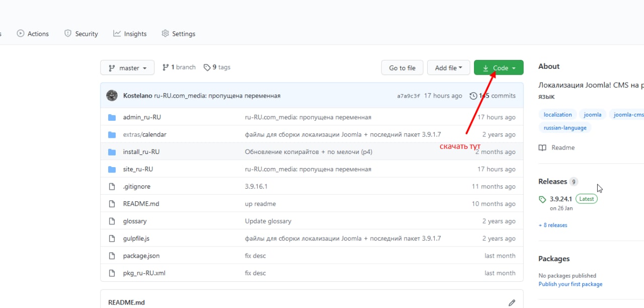Select the localization topic tag
This screenshot has height=308, width=644.
[x=557, y=115]
